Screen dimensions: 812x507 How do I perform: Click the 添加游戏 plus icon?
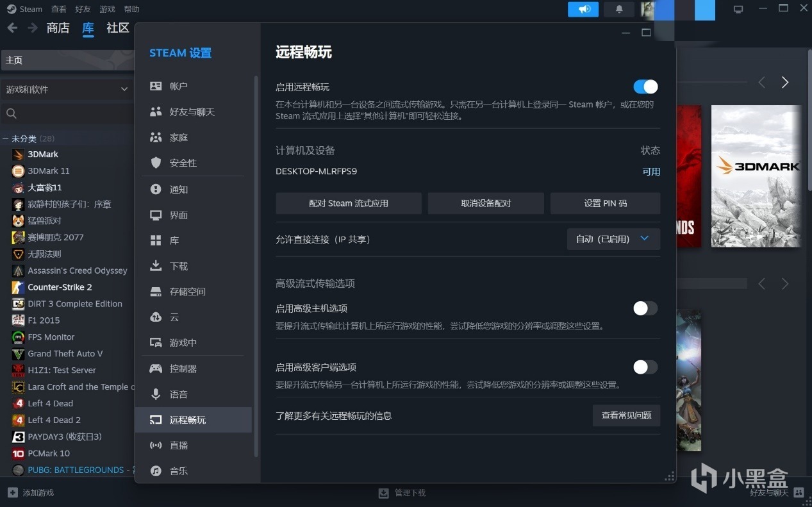coord(13,492)
